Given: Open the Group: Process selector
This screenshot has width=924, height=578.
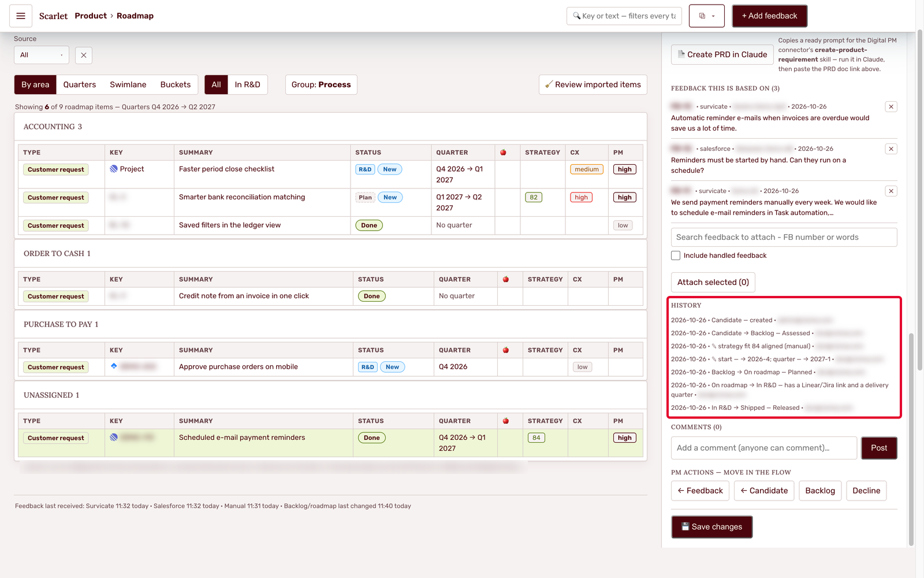Looking at the screenshot, I should [321, 84].
